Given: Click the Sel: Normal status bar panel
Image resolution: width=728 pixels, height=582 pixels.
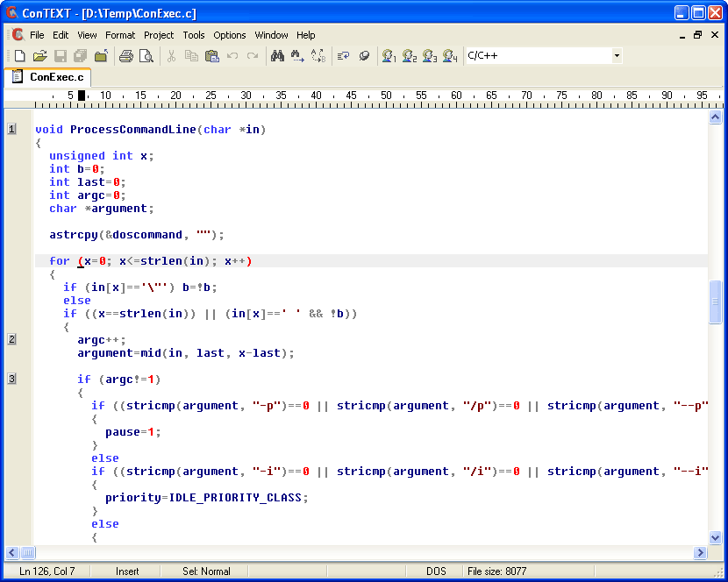Looking at the screenshot, I should (x=206, y=571).
